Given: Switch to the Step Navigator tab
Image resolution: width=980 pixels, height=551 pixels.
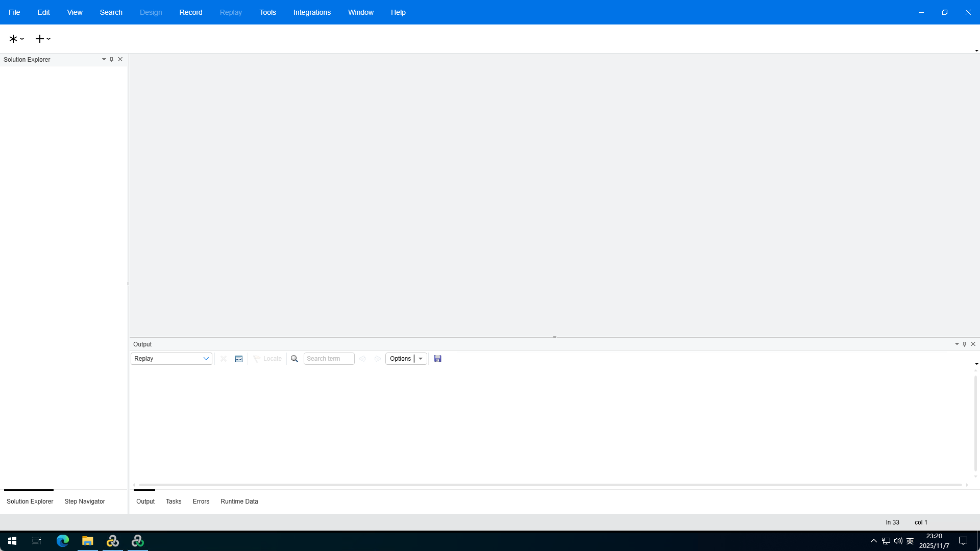Looking at the screenshot, I should 85,502.
